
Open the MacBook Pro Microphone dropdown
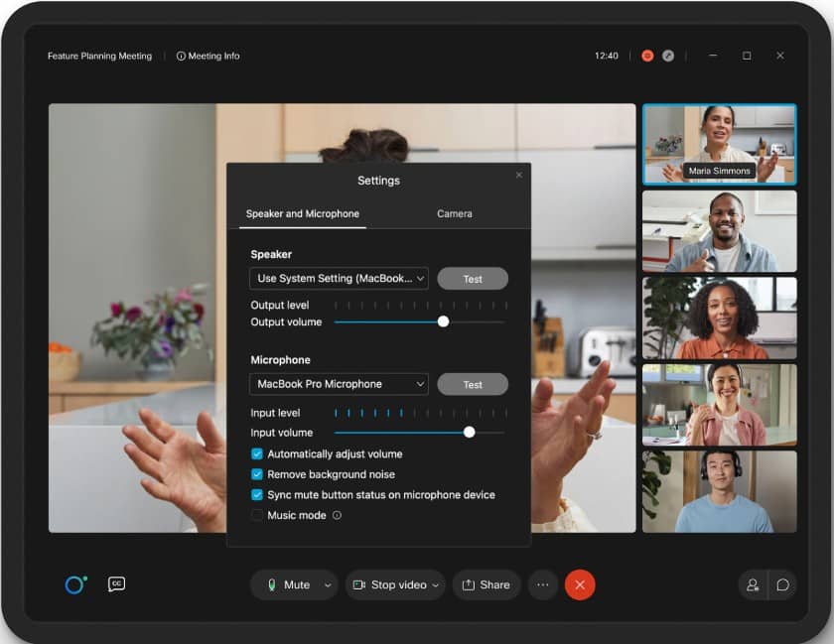click(x=339, y=384)
